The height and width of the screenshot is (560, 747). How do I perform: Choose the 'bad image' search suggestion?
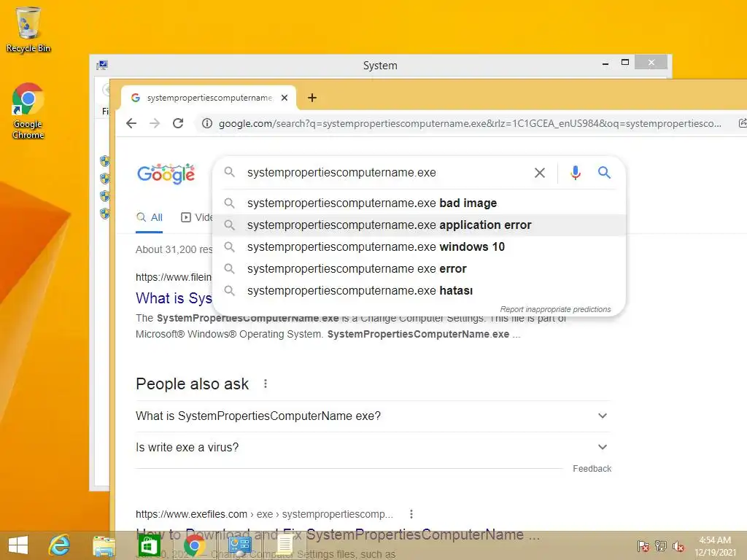click(x=419, y=203)
